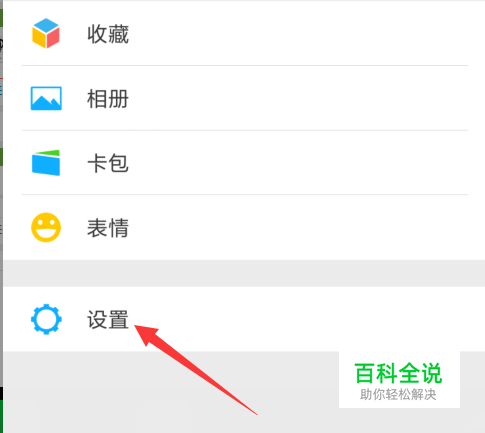Click the 百科全说 green watermark title
Screen dimensions: 485x433
point(398,373)
